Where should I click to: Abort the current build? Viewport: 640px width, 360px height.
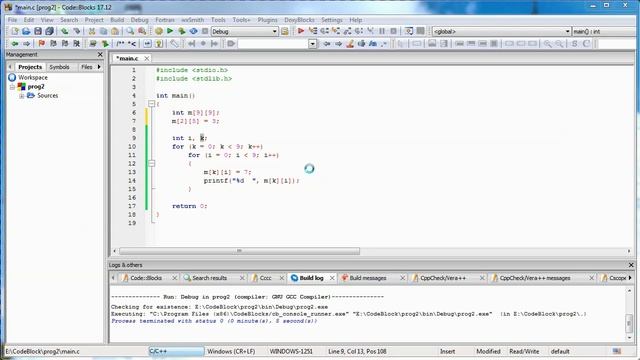click(x=205, y=31)
